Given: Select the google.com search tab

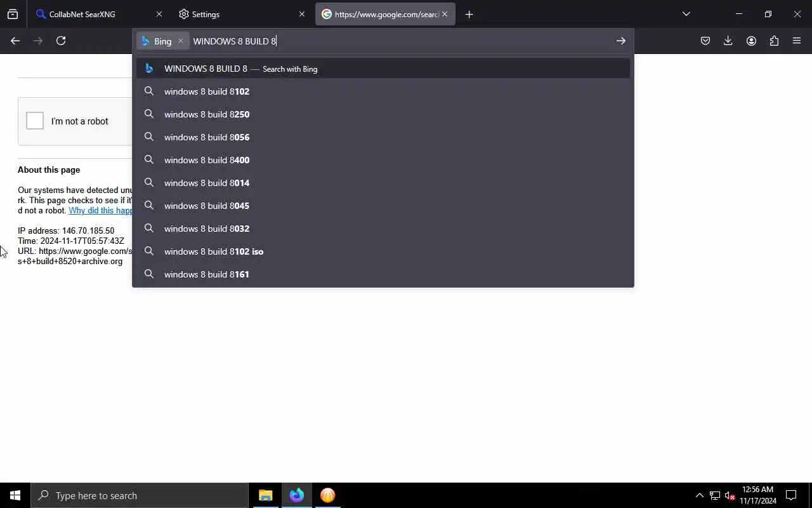Looking at the screenshot, I should click(x=385, y=14).
